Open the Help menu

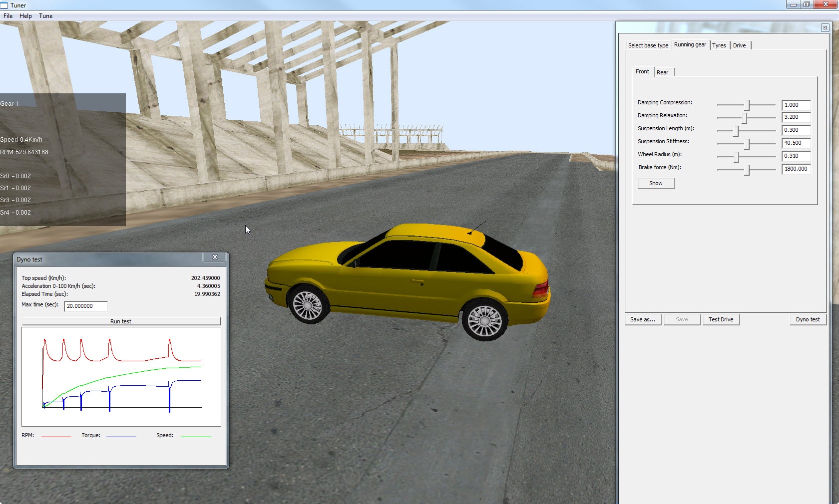(x=25, y=16)
